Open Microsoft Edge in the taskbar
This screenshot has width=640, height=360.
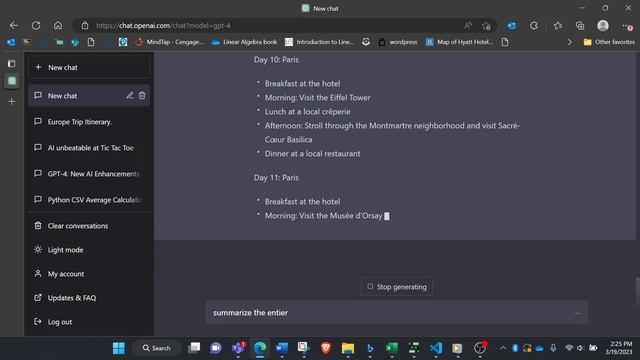coord(260,348)
